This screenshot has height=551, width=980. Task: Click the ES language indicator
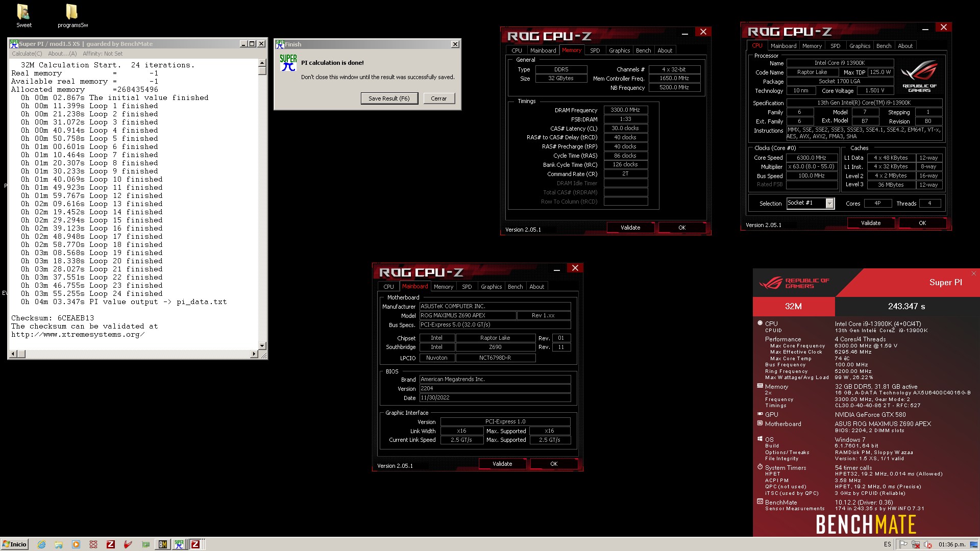(x=888, y=544)
